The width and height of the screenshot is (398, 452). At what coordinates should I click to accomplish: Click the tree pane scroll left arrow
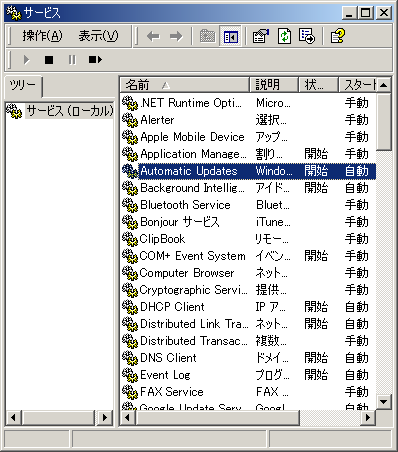pyautogui.click(x=13, y=417)
